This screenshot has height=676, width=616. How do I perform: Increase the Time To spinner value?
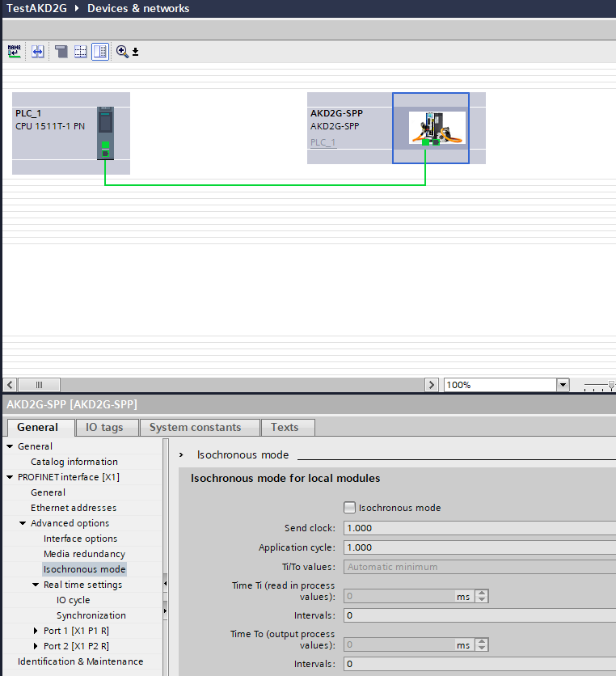click(x=482, y=642)
